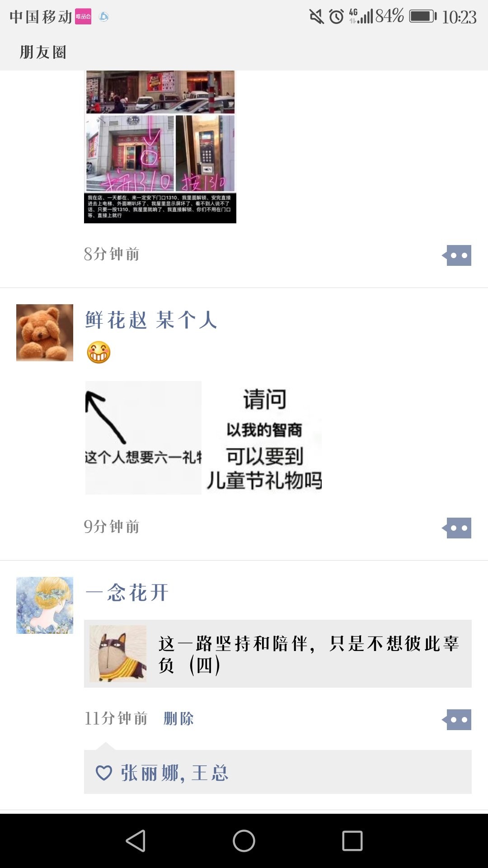Tap Android back navigation button
The image size is (488, 868).
(136, 841)
